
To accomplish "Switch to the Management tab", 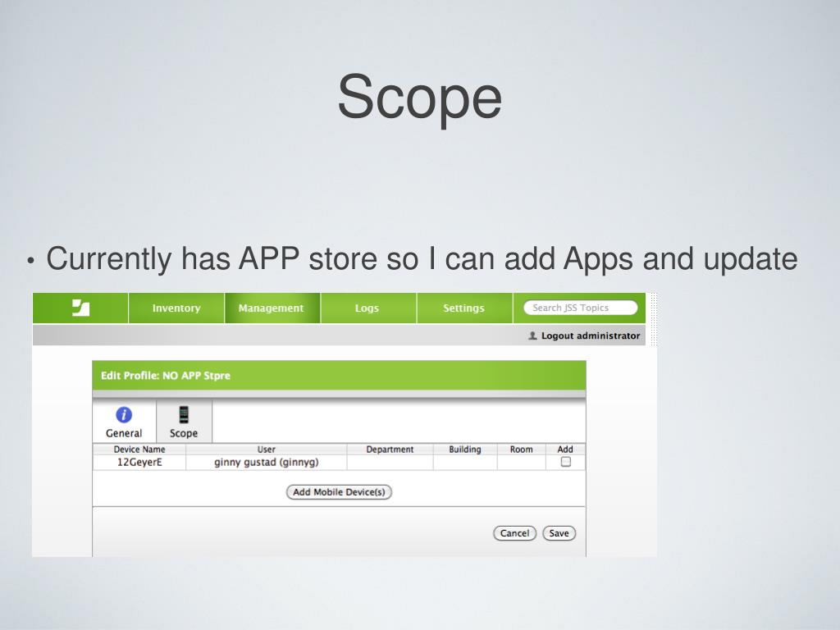I will click(272, 308).
